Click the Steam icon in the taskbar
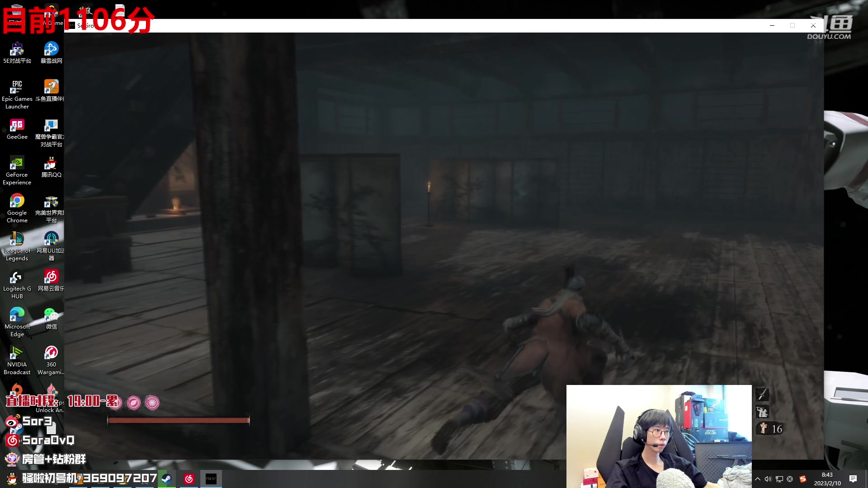The width and height of the screenshot is (868, 488). (167, 479)
